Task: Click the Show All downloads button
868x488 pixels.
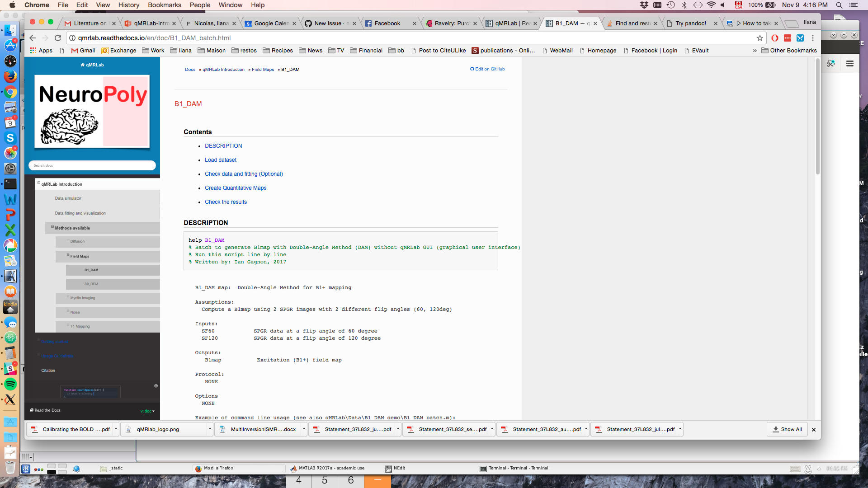Action: point(787,429)
